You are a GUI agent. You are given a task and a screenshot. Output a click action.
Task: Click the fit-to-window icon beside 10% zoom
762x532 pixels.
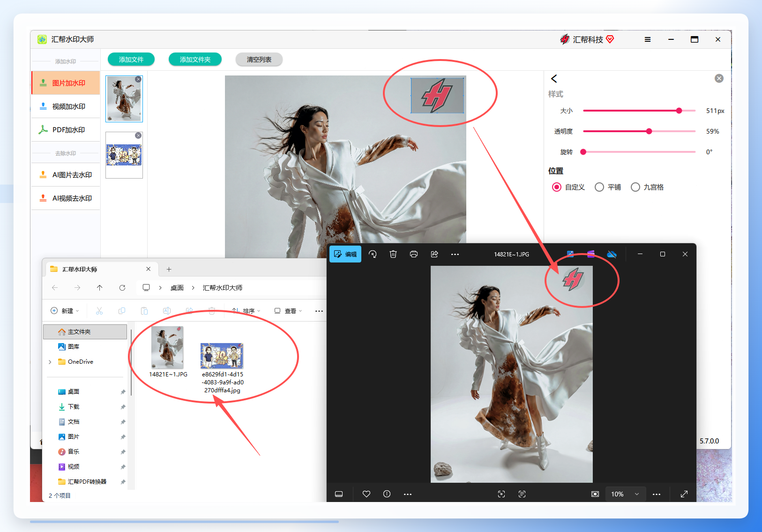point(595,494)
